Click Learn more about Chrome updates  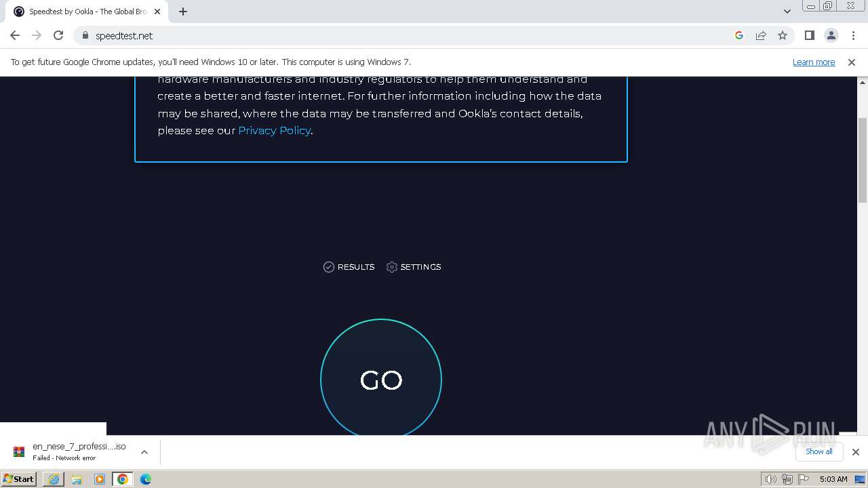tap(814, 62)
